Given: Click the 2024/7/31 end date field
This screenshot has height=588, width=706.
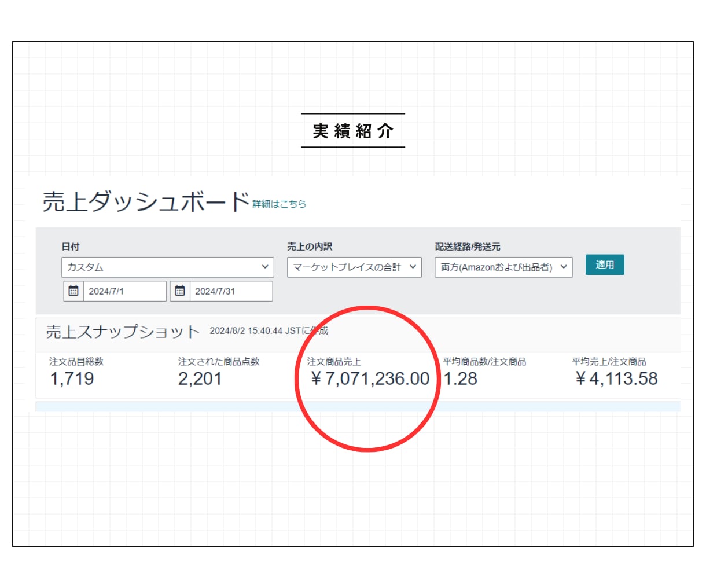Looking at the screenshot, I should (x=231, y=291).
